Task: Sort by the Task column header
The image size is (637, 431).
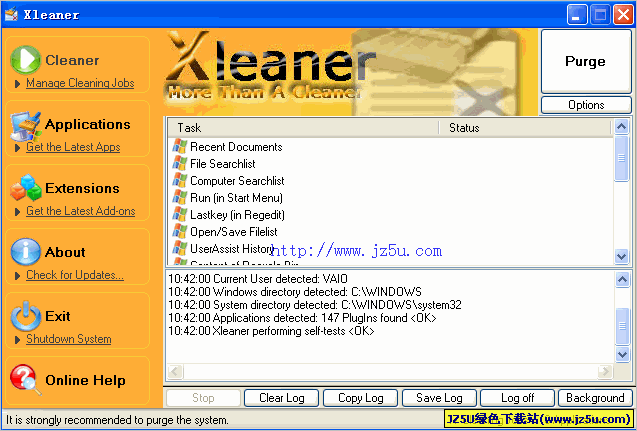Action: [x=303, y=128]
